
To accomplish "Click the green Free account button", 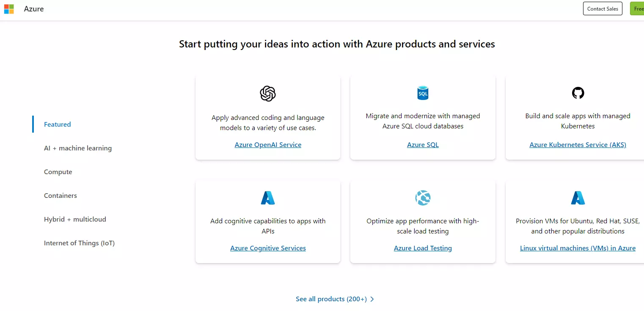I will click(x=637, y=8).
